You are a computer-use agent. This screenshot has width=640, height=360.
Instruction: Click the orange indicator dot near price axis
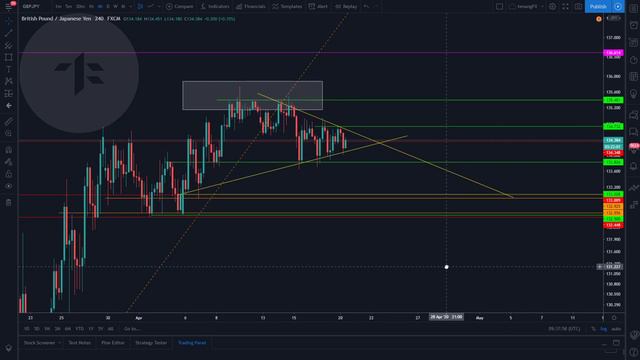click(x=599, y=19)
